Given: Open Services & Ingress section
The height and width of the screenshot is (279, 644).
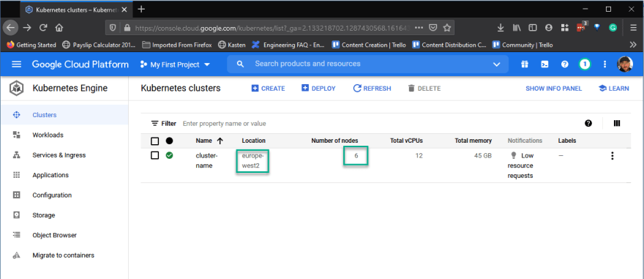Looking at the screenshot, I should (x=64, y=155).
